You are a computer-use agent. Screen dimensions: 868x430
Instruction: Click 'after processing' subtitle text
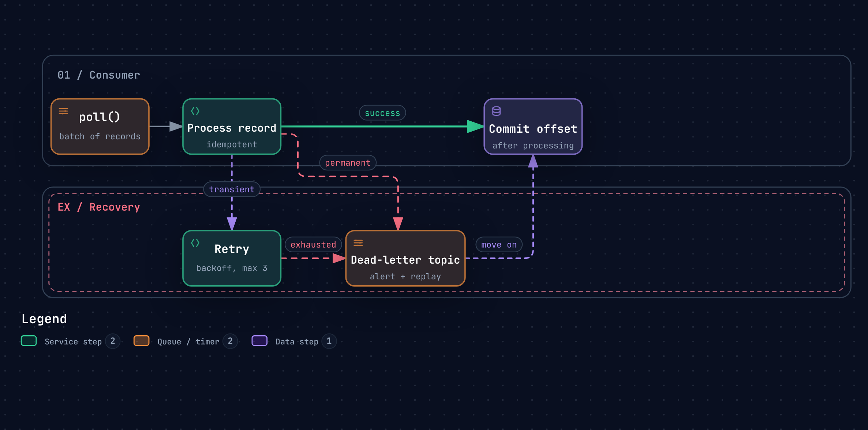533,146
